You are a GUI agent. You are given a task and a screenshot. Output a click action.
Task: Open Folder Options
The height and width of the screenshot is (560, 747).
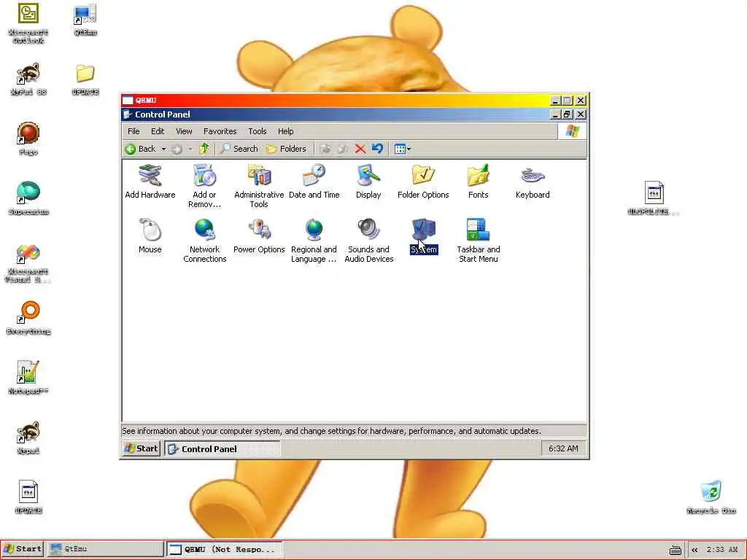[423, 182]
